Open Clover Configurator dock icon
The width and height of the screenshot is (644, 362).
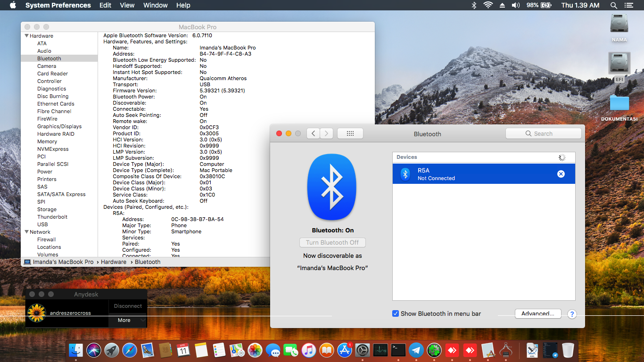[x=434, y=350]
